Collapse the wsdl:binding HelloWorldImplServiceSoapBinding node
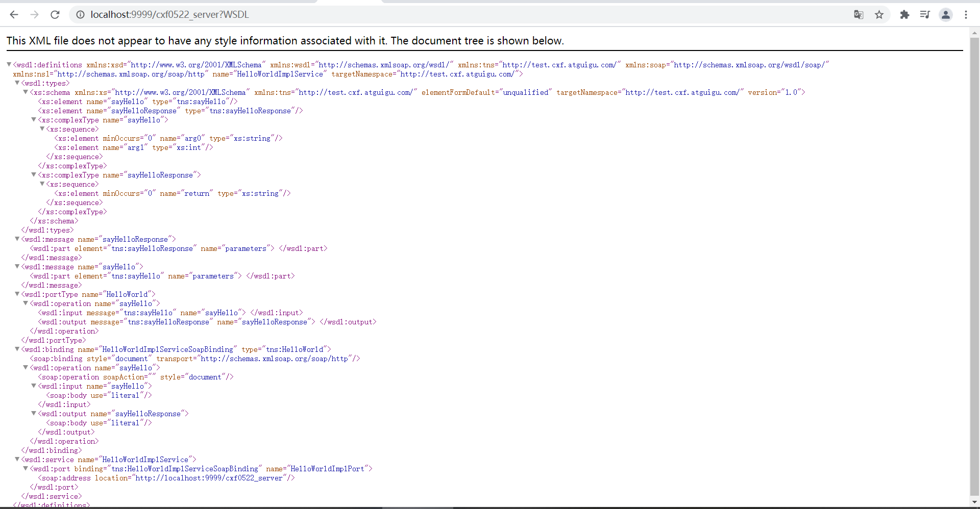The image size is (980, 509). click(x=17, y=349)
